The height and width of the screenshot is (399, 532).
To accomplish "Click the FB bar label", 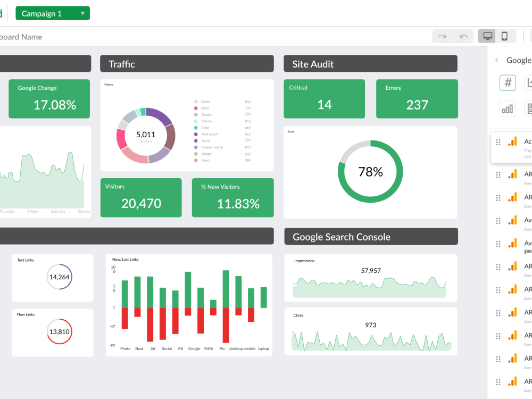I will pos(180,349).
